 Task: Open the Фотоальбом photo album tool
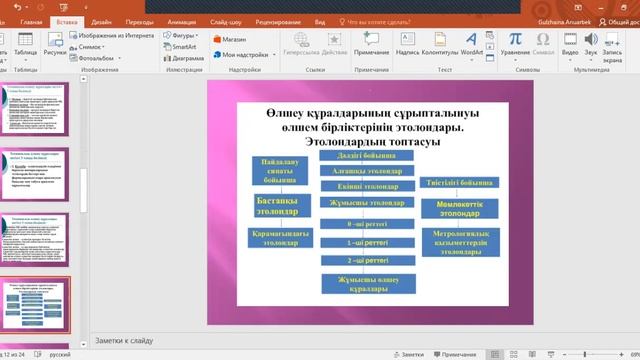pos(92,58)
